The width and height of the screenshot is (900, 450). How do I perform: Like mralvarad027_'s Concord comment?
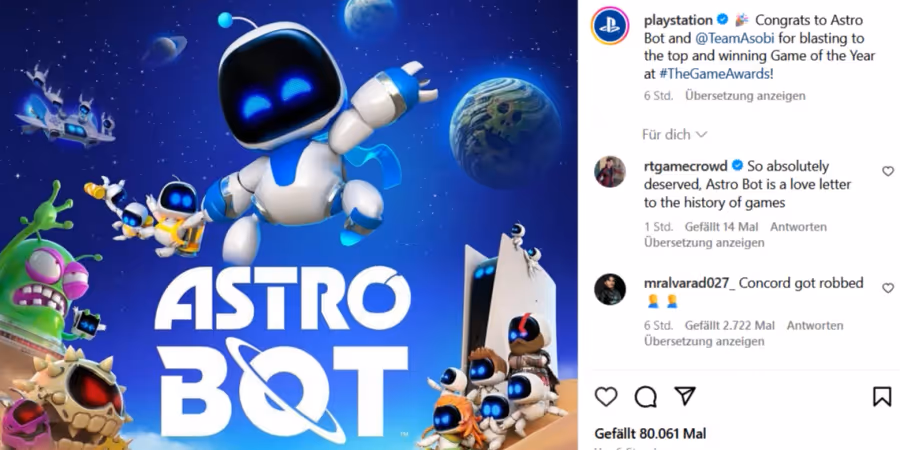coord(887,288)
